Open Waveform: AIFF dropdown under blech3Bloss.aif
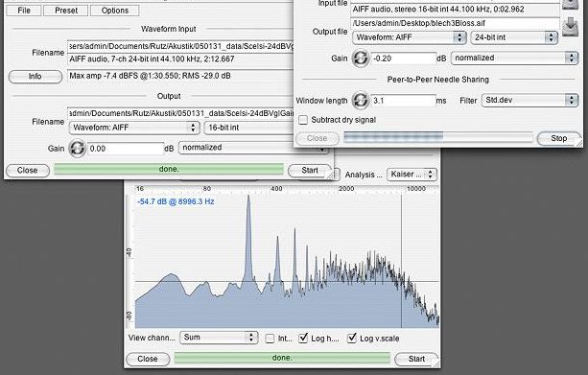The image size is (588, 375). click(x=410, y=37)
